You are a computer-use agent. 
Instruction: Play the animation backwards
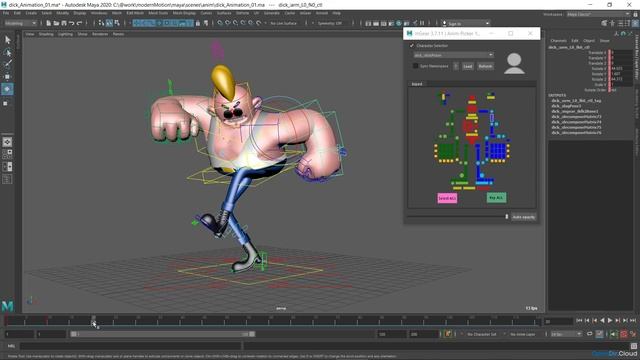[x=602, y=321]
